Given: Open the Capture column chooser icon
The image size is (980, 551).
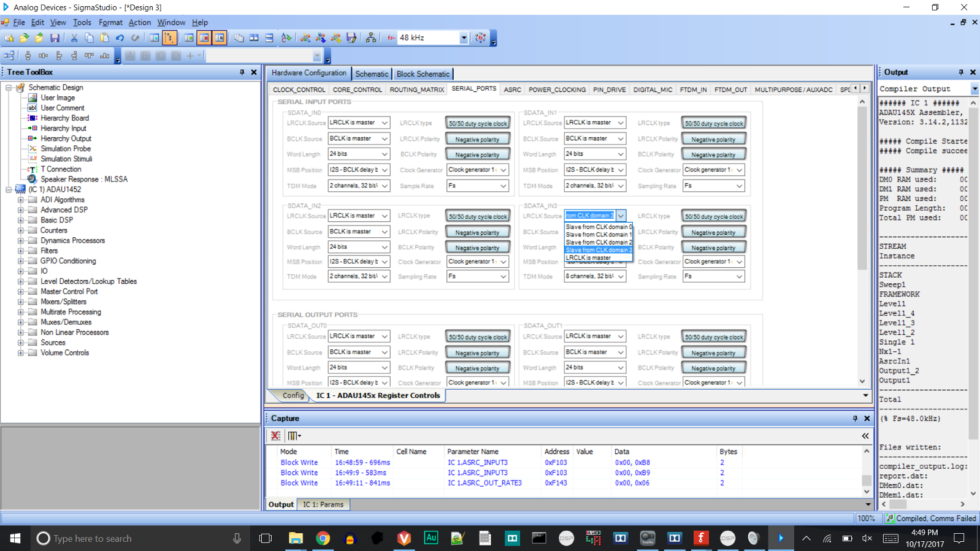Looking at the screenshot, I should point(294,436).
